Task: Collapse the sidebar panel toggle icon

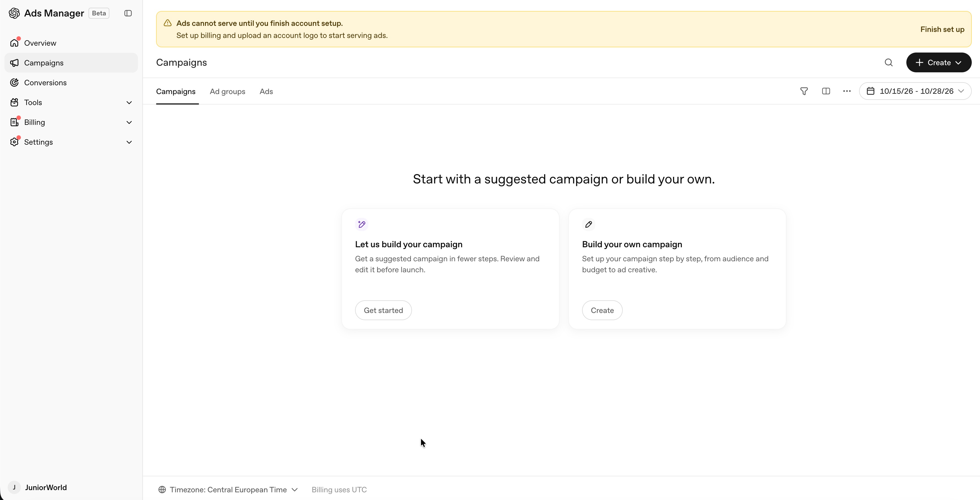Action: (x=128, y=13)
